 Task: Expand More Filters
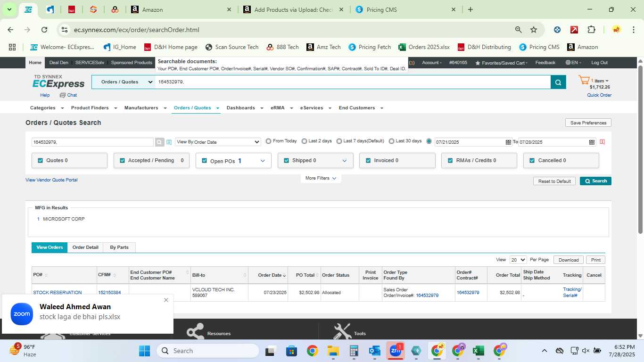(x=321, y=178)
